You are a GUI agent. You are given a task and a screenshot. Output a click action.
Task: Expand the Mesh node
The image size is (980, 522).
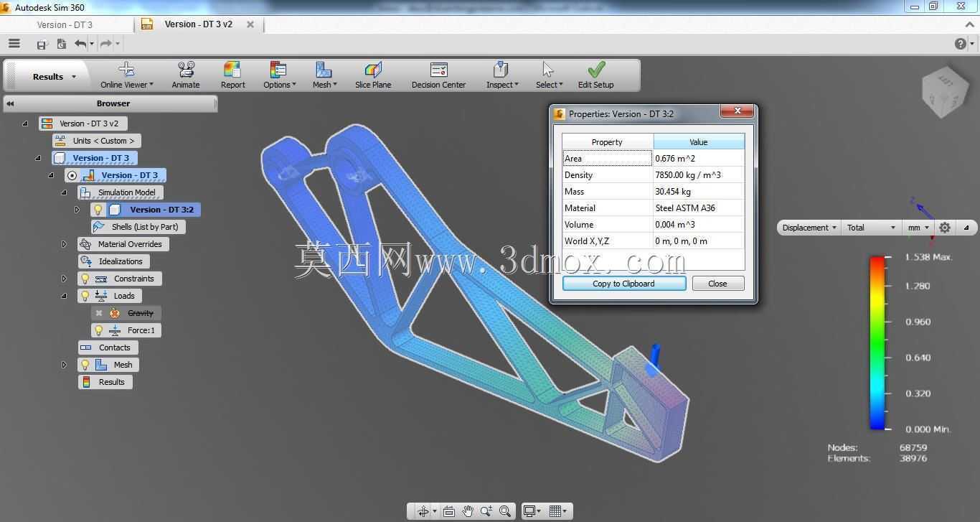point(64,365)
